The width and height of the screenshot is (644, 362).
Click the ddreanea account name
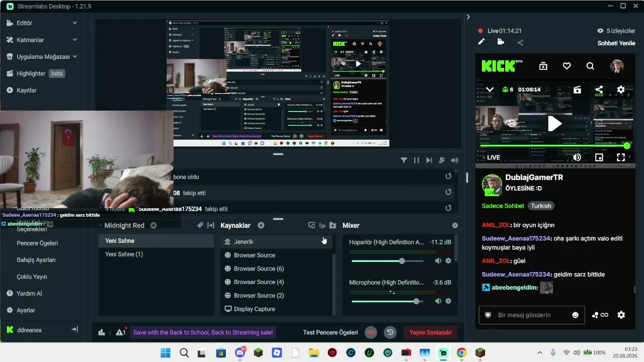29,330
